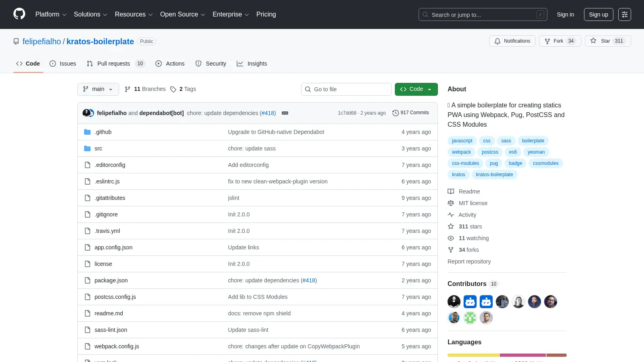Click the branches icon next to 11 Branches
644x362 pixels.
(x=128, y=89)
